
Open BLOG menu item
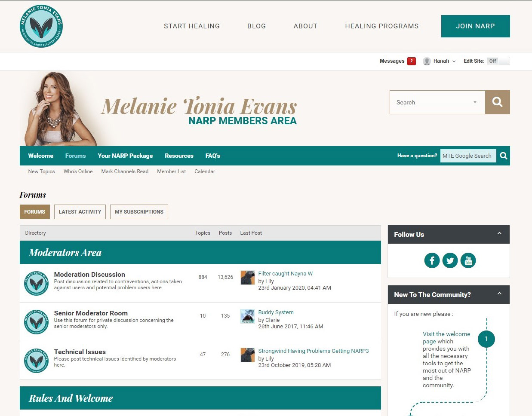click(256, 26)
